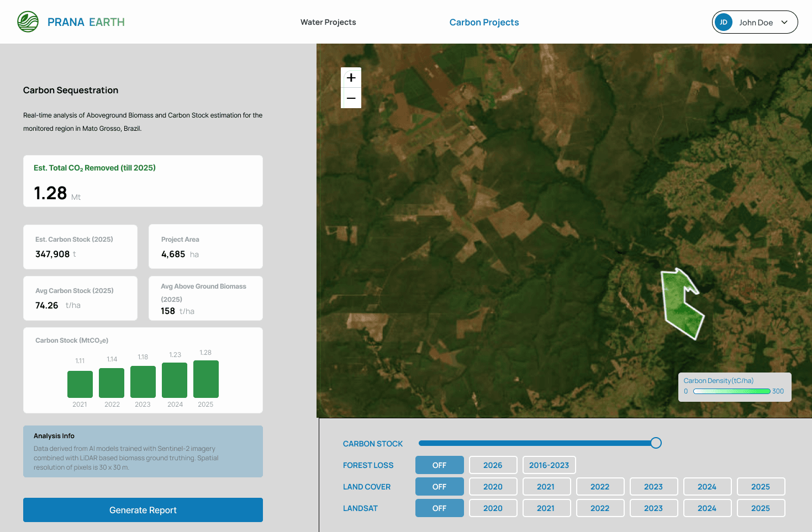The image size is (812, 532).
Task: Enable Landsat imagery for 2021
Action: 546,508
